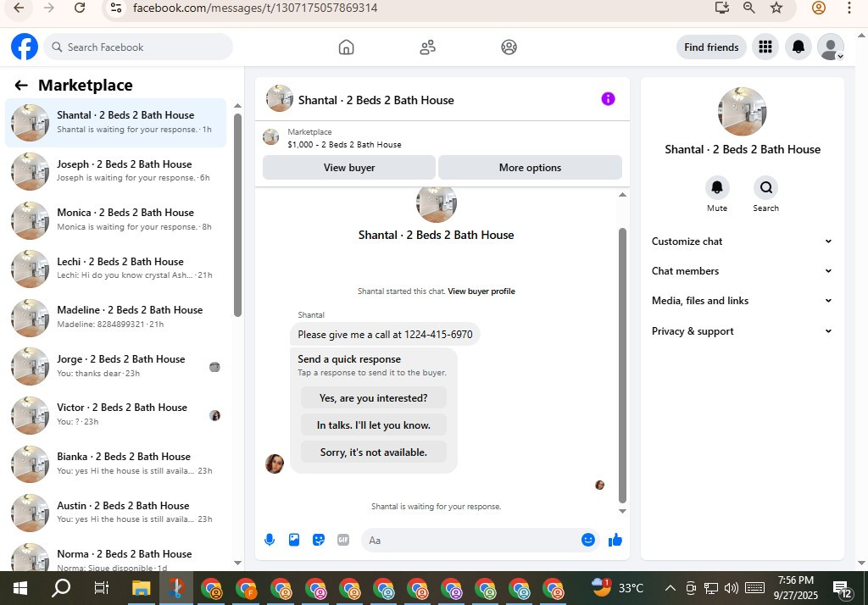Image resolution: width=868 pixels, height=605 pixels.
Task: Open the account profile avatar menu
Action: coord(831,47)
